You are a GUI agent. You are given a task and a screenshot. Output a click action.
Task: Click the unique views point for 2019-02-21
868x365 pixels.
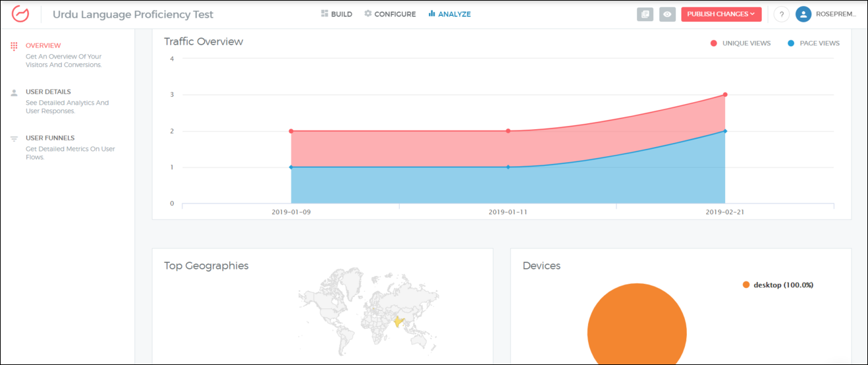[725, 95]
